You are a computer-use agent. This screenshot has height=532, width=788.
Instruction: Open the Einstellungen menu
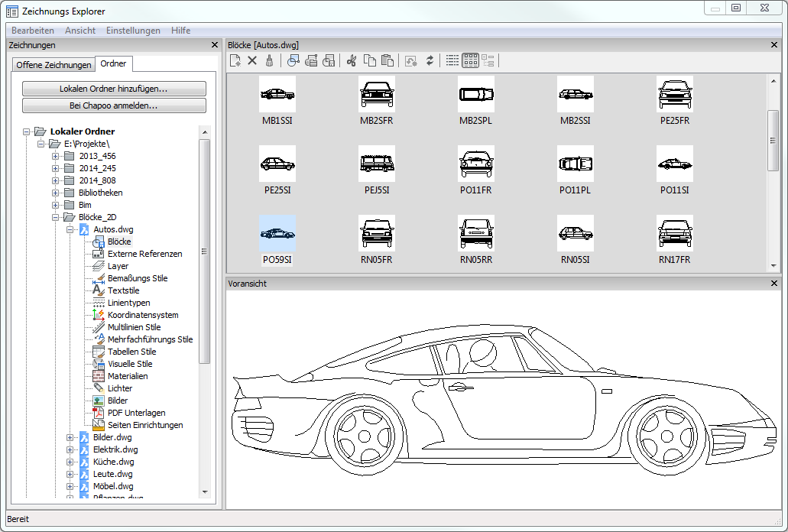(x=133, y=31)
